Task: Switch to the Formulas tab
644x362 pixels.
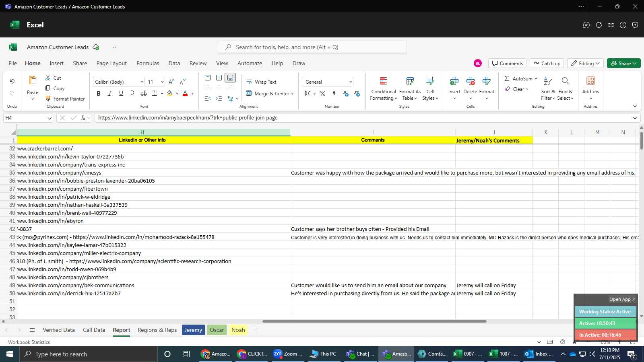Action: point(148,63)
